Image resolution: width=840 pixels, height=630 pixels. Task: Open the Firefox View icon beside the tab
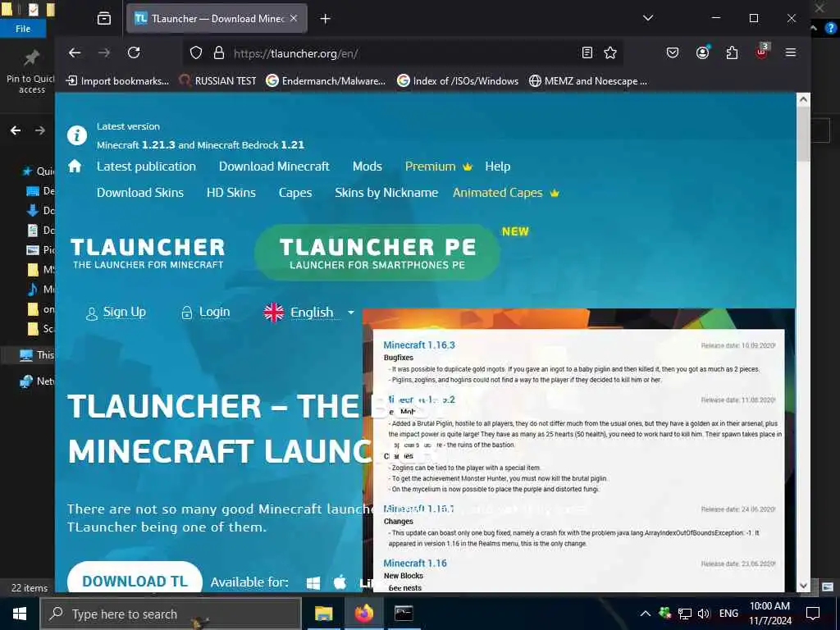[x=104, y=19]
